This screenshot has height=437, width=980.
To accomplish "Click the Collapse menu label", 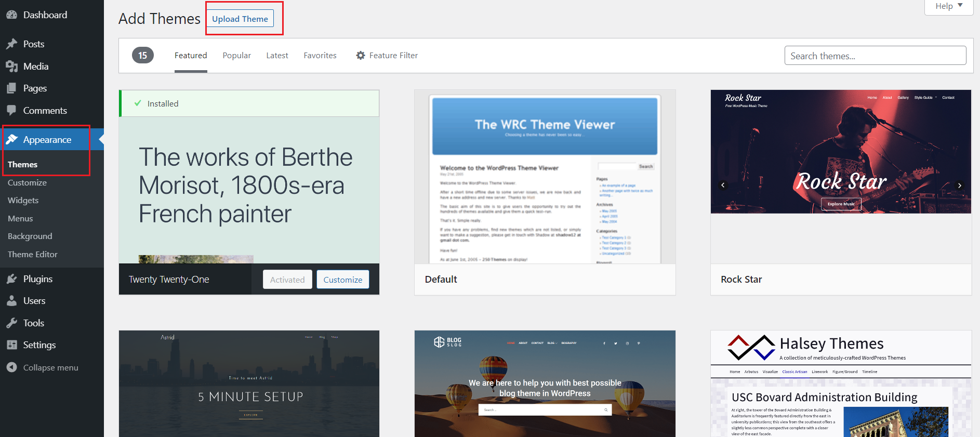I will coord(51,368).
